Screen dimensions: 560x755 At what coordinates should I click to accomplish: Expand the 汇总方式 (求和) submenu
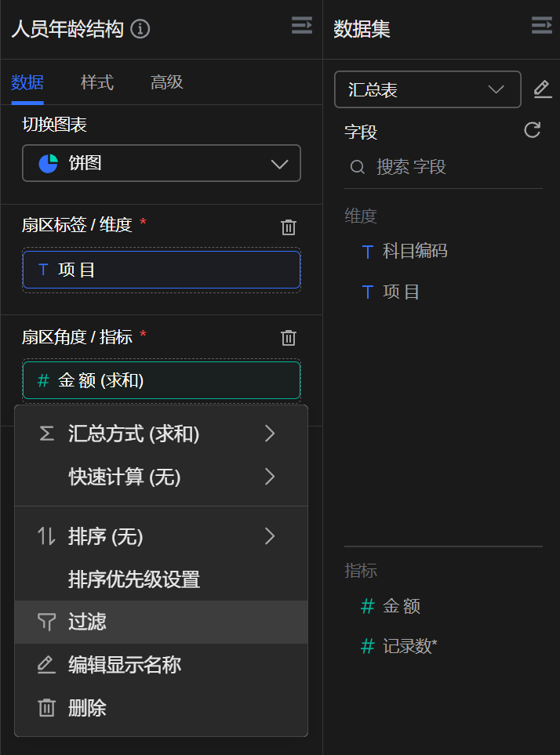coord(161,434)
